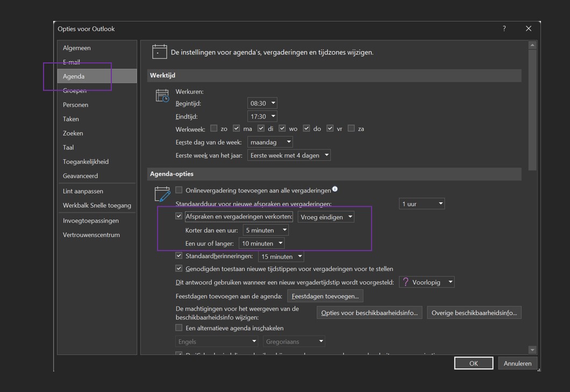Untick the wo workweek checkbox

[x=282, y=128]
